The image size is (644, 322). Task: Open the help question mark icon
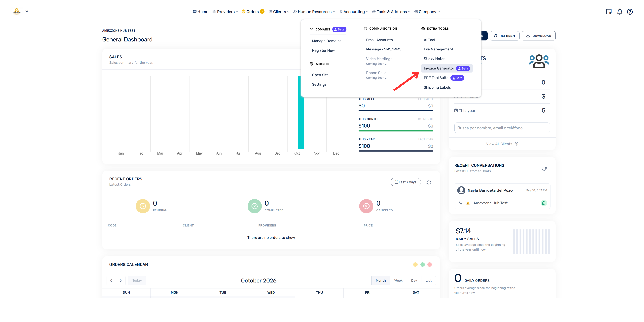click(x=630, y=12)
